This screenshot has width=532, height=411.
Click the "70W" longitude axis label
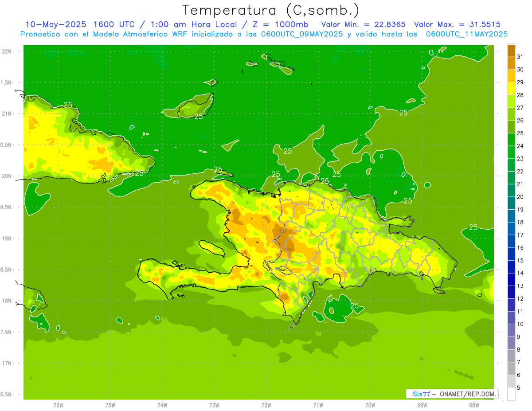click(x=370, y=405)
